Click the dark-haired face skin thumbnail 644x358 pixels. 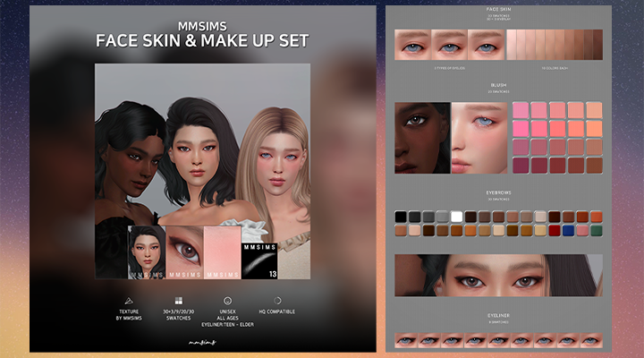146,251
